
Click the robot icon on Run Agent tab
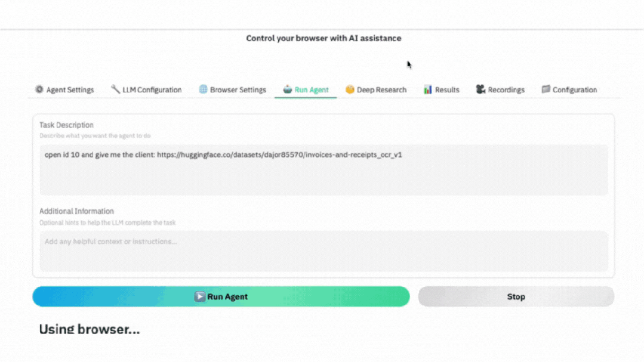(x=288, y=89)
